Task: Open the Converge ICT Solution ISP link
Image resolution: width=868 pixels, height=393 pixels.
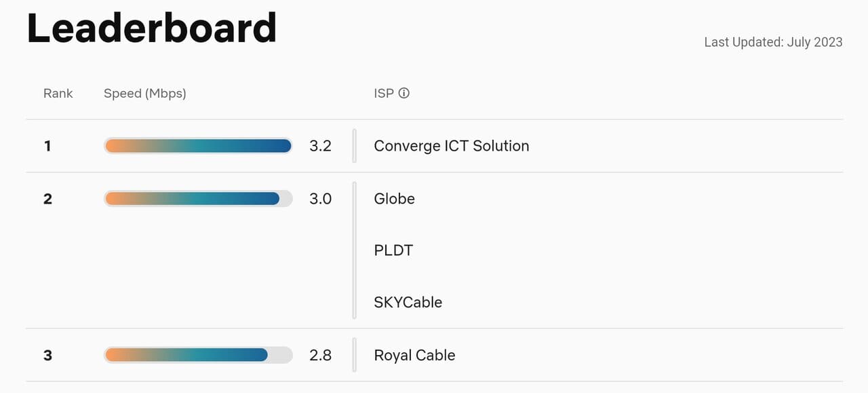Action: coord(451,146)
